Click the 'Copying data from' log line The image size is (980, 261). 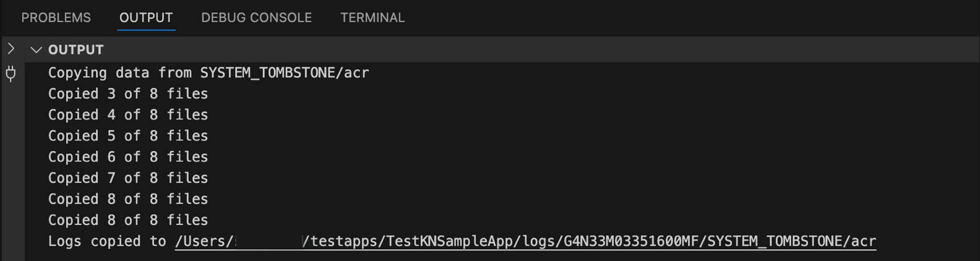tap(102, 73)
